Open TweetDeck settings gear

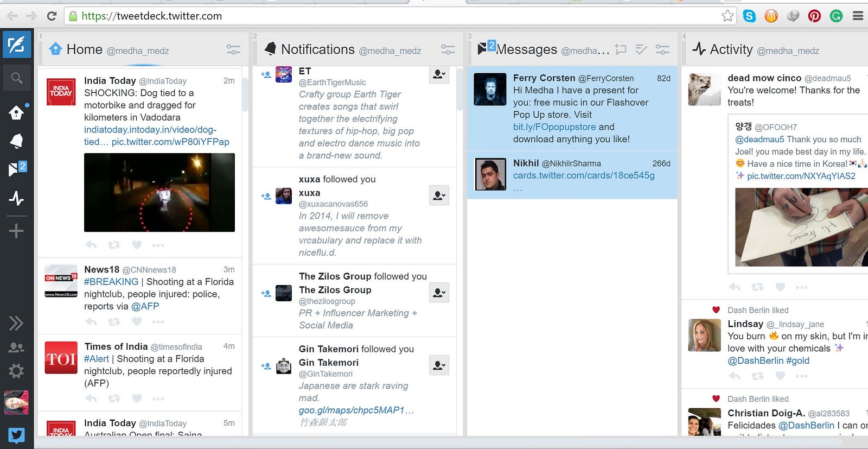[16, 371]
